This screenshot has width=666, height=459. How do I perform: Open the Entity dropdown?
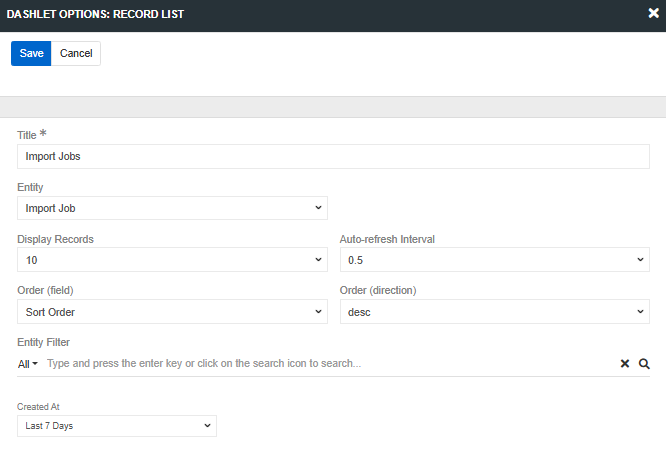[x=172, y=208]
